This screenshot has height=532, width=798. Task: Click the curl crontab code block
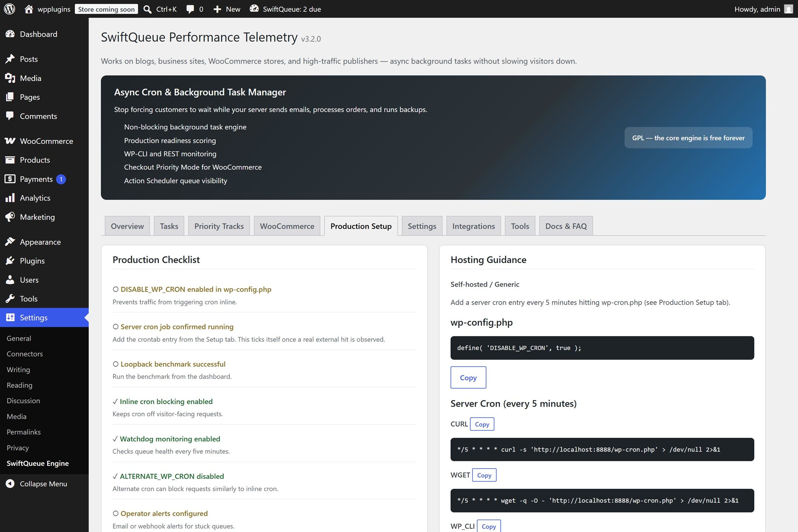[x=602, y=449]
